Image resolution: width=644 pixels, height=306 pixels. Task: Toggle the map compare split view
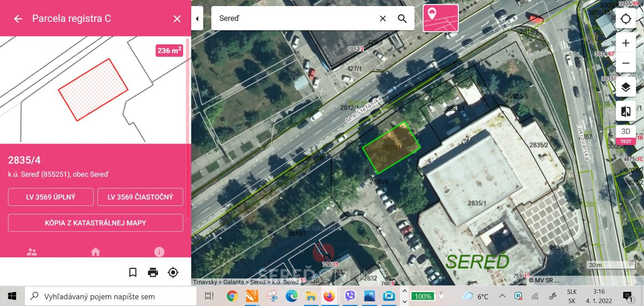point(626,111)
